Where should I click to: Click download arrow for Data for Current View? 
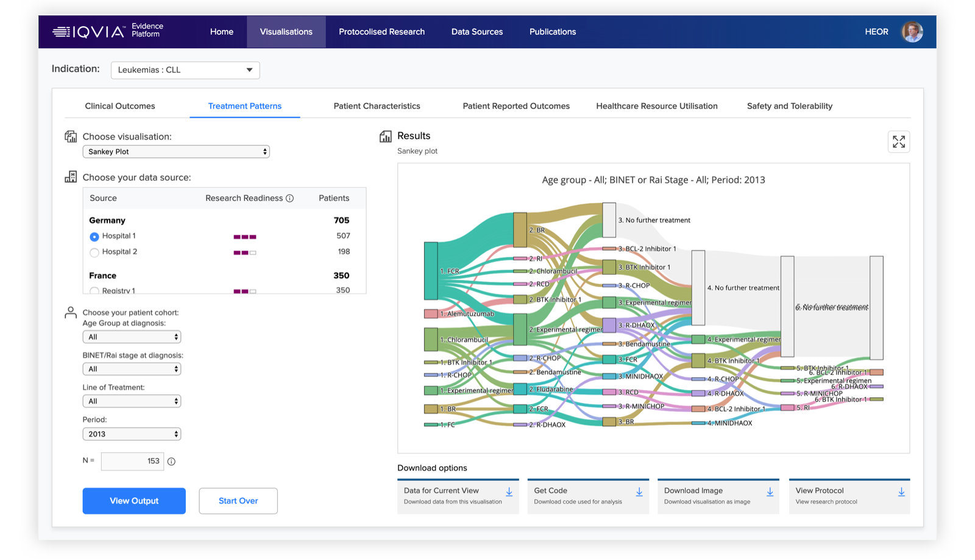pos(509,492)
